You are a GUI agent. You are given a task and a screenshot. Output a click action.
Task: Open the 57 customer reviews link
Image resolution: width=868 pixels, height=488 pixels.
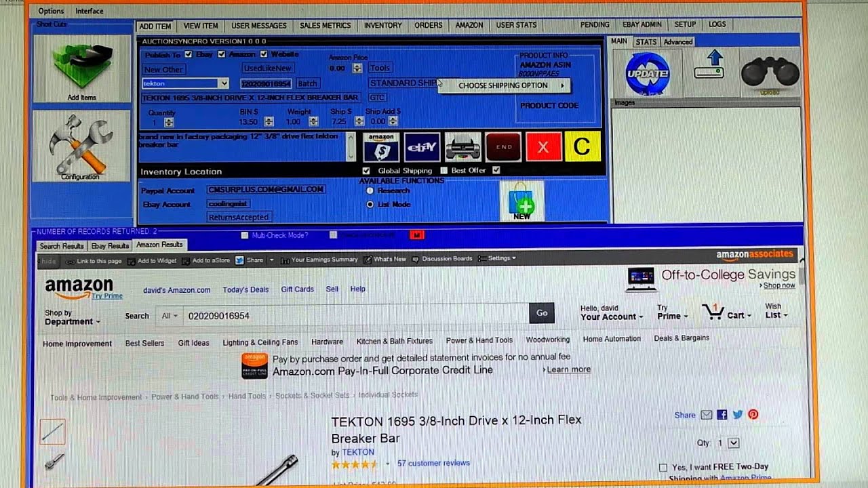point(433,464)
